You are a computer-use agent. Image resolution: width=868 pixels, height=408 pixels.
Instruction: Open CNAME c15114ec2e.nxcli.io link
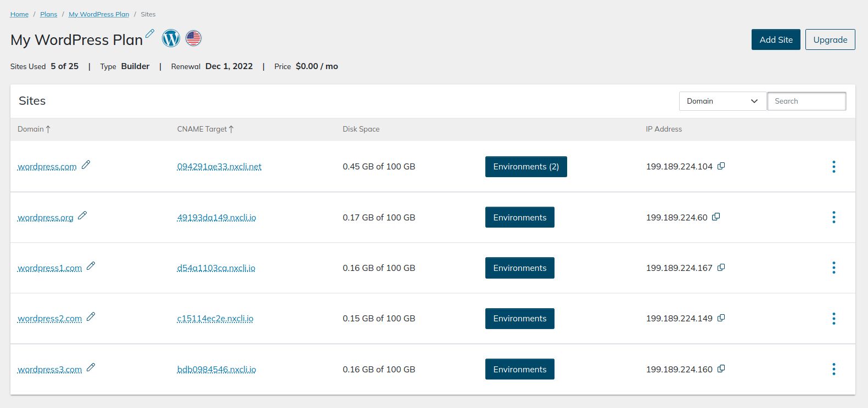pyautogui.click(x=215, y=319)
